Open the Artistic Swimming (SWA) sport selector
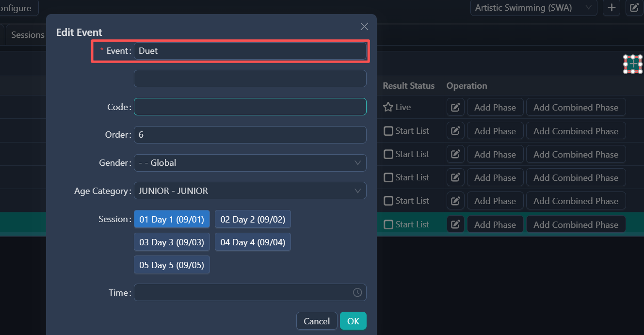The width and height of the screenshot is (644, 335). tap(534, 8)
